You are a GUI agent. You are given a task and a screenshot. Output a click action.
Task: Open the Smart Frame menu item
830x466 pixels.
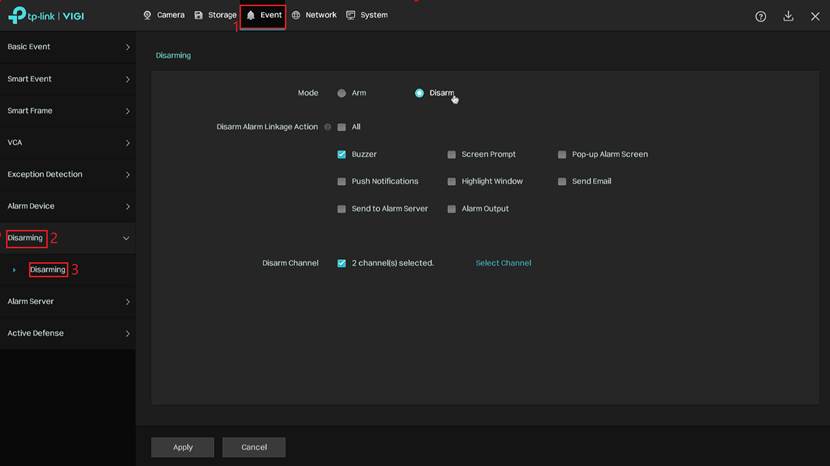(68, 111)
